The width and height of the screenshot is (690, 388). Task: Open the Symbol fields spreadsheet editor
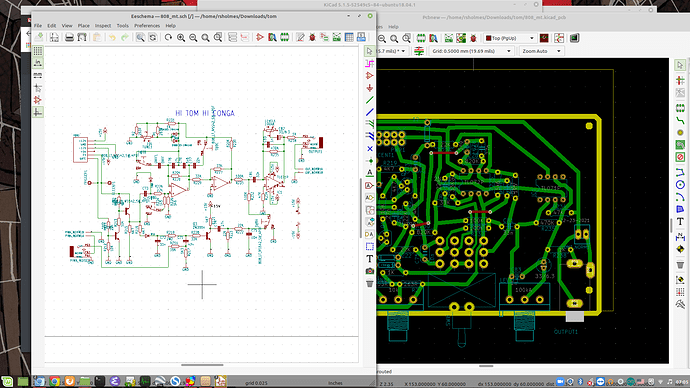coord(349,38)
